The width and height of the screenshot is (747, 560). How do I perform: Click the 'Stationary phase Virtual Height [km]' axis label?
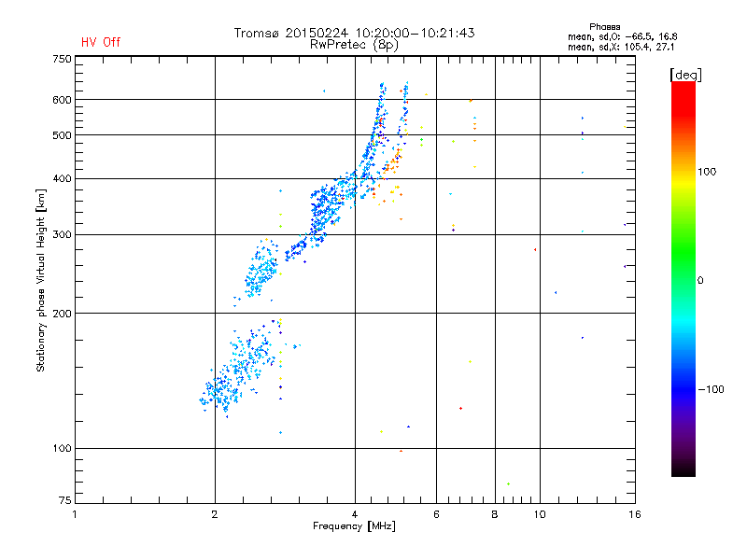tap(41, 280)
